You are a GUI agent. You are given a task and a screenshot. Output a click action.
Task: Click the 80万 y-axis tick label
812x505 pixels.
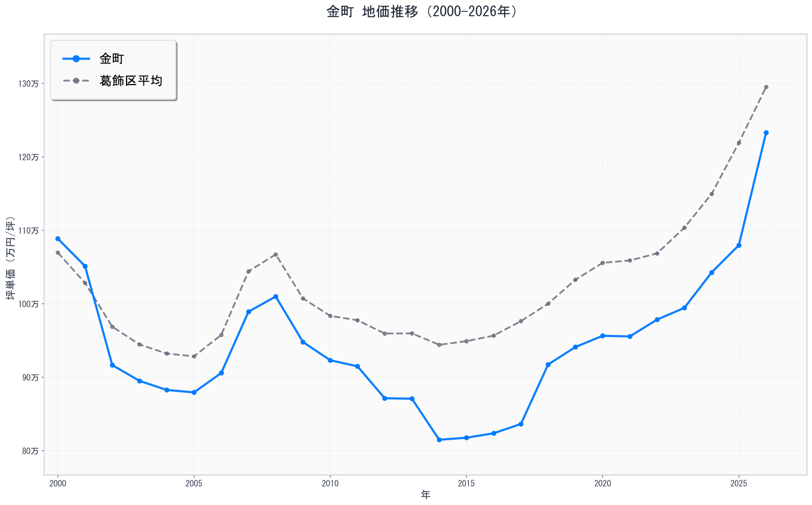(x=30, y=451)
